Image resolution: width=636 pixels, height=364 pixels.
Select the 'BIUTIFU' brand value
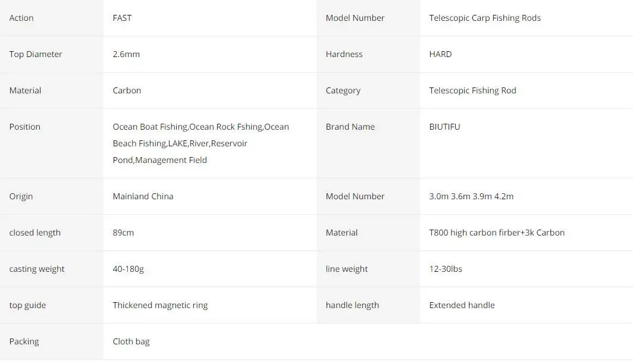pyautogui.click(x=444, y=127)
